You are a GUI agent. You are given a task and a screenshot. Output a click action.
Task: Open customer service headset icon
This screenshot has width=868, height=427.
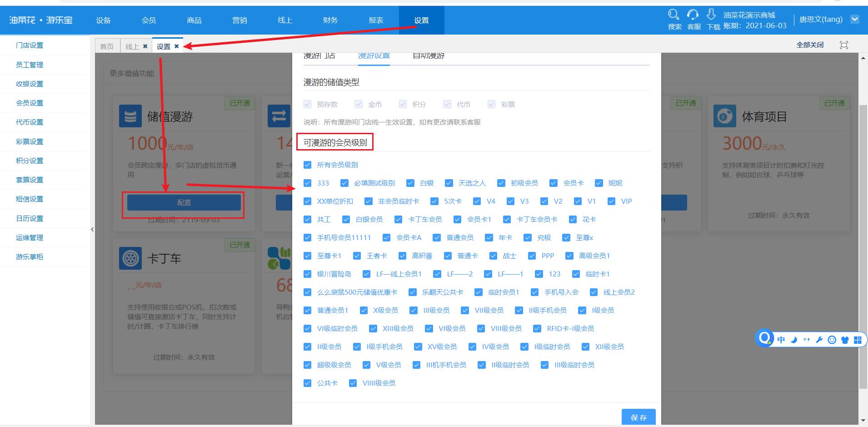(693, 15)
